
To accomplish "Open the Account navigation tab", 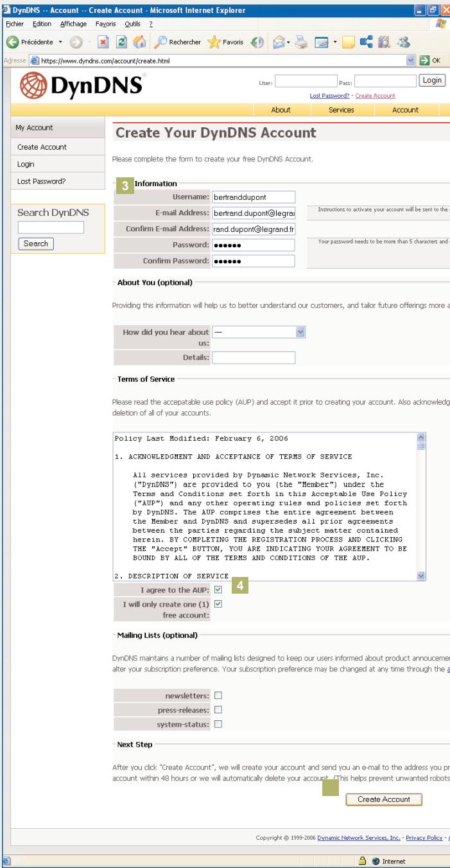I will [x=406, y=110].
